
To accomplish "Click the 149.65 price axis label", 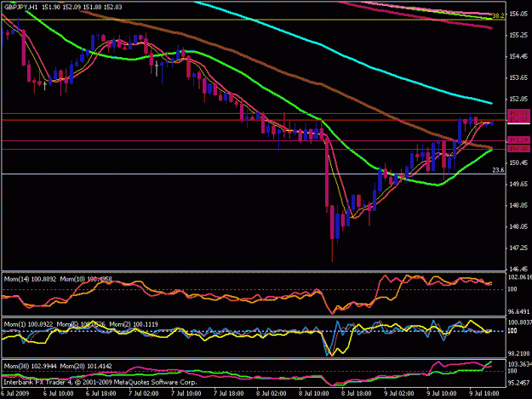I will tap(519, 184).
